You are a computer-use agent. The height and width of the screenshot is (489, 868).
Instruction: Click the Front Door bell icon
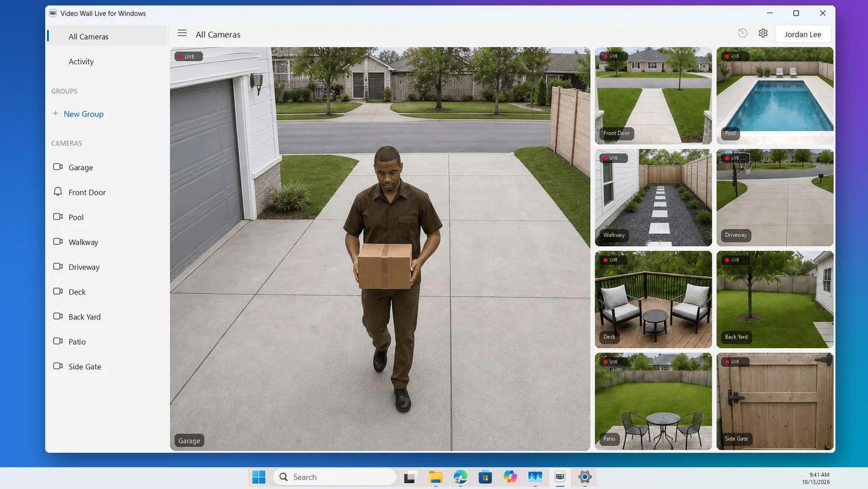click(58, 192)
